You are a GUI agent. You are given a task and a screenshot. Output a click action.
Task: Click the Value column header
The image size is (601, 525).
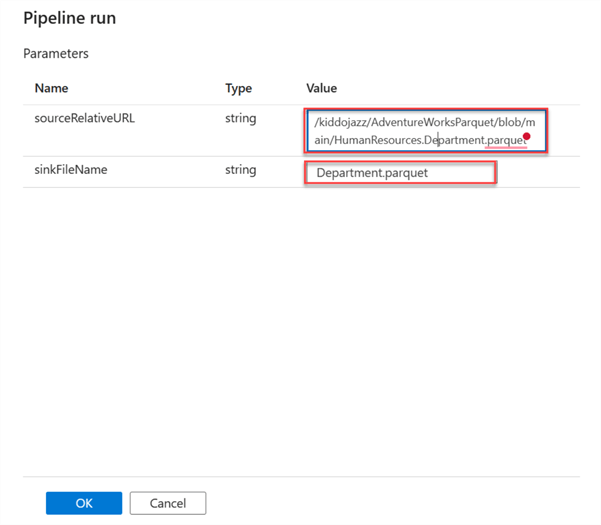click(323, 88)
